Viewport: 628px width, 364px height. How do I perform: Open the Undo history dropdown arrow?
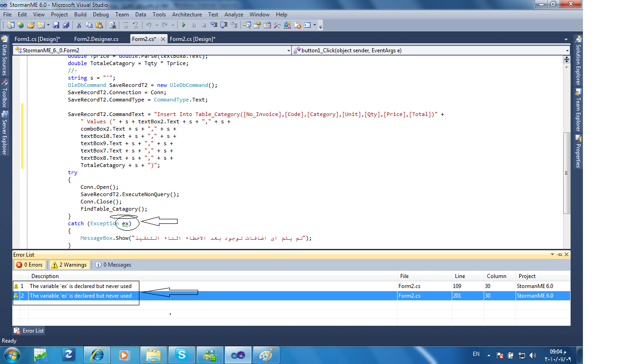[157, 25]
